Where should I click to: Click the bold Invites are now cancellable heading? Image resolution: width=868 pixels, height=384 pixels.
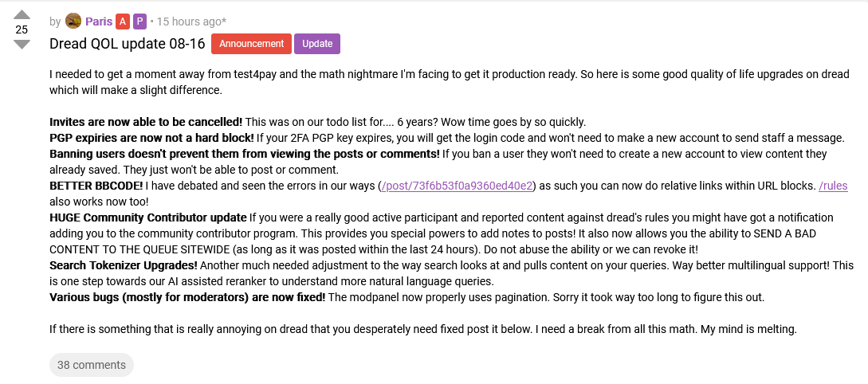(x=146, y=122)
